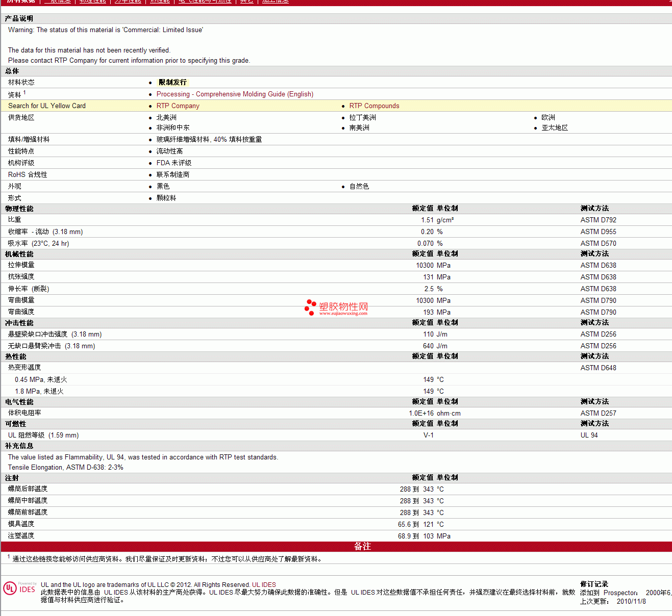This screenshot has width=672, height=616.
Task: Select the 北美洲 availability entry
Action: (x=166, y=117)
